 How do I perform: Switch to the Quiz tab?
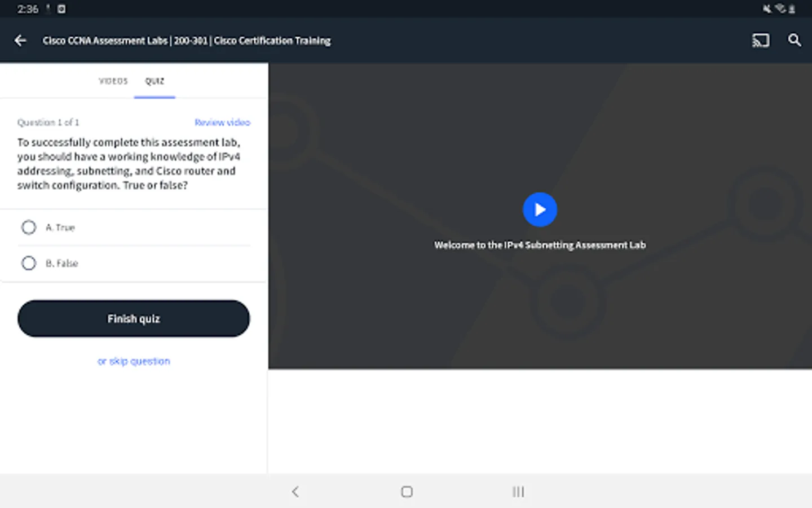155,81
